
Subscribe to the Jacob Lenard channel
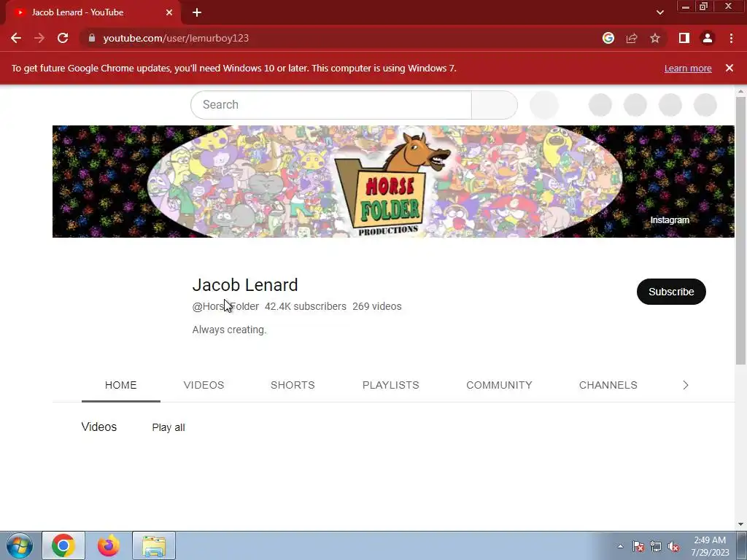(x=671, y=292)
